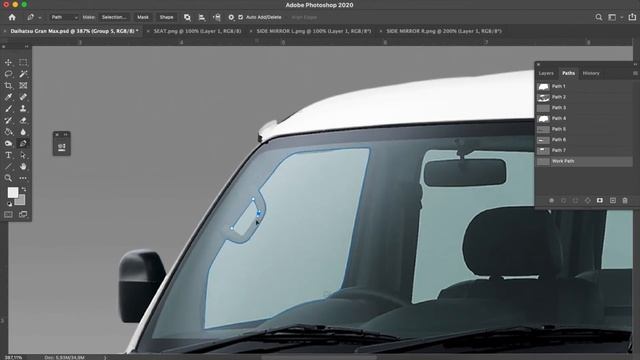
Task: Switch to the Layers tab
Action: (x=546, y=73)
